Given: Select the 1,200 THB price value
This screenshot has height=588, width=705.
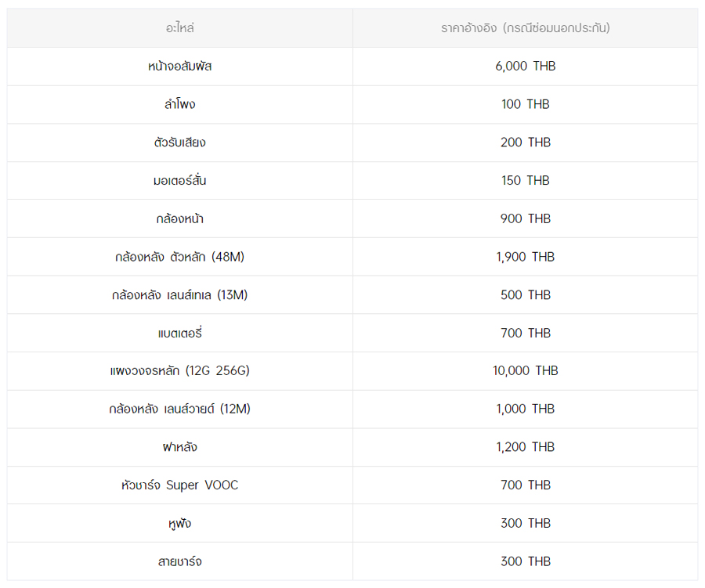Looking at the screenshot, I should (x=525, y=447).
